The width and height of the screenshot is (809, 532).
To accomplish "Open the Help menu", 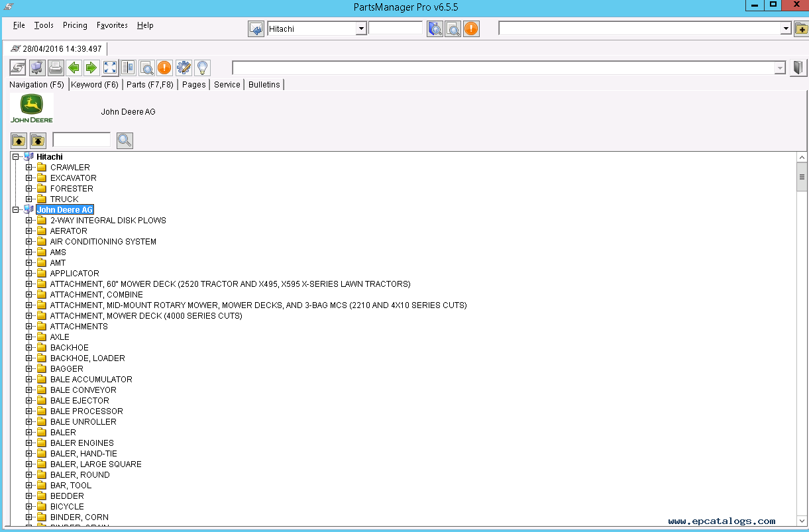I will [x=145, y=25].
